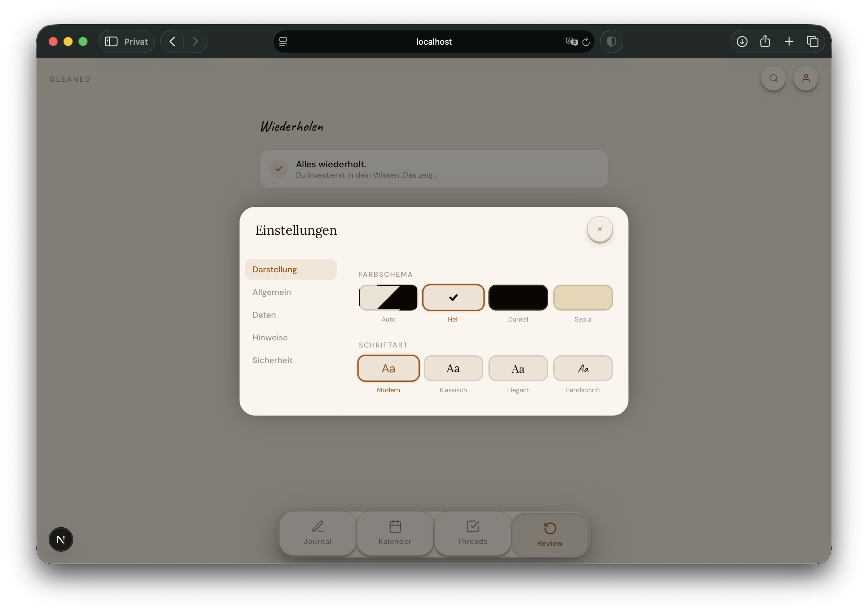This screenshot has height=612, width=868.
Task: Choose the Elegant font option
Action: tap(518, 368)
